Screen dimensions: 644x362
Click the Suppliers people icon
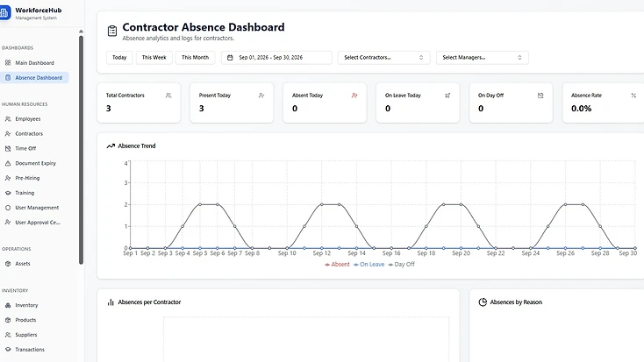[8, 335]
